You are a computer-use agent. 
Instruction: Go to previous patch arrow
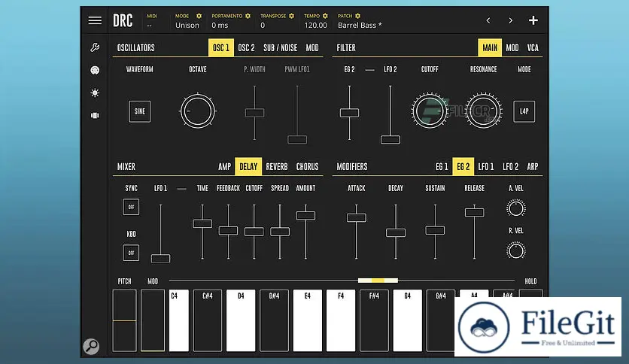tap(488, 20)
